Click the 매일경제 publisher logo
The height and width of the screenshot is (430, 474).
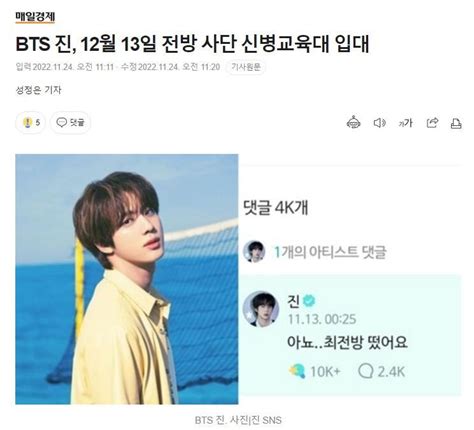click(x=35, y=17)
